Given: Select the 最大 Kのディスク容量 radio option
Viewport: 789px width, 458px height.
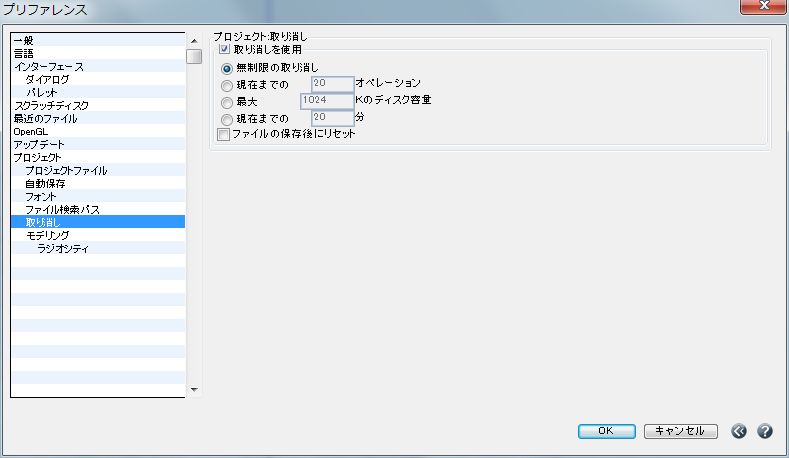Looking at the screenshot, I should 227,103.
